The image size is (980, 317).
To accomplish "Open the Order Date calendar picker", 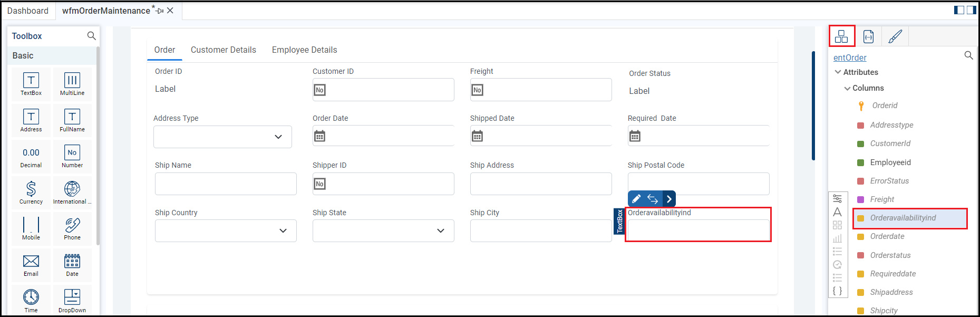I will tap(319, 137).
